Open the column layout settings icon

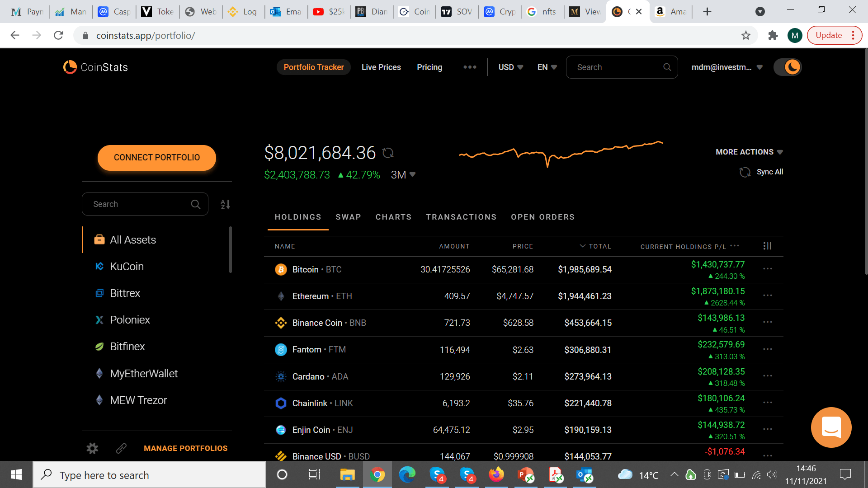coord(767,246)
